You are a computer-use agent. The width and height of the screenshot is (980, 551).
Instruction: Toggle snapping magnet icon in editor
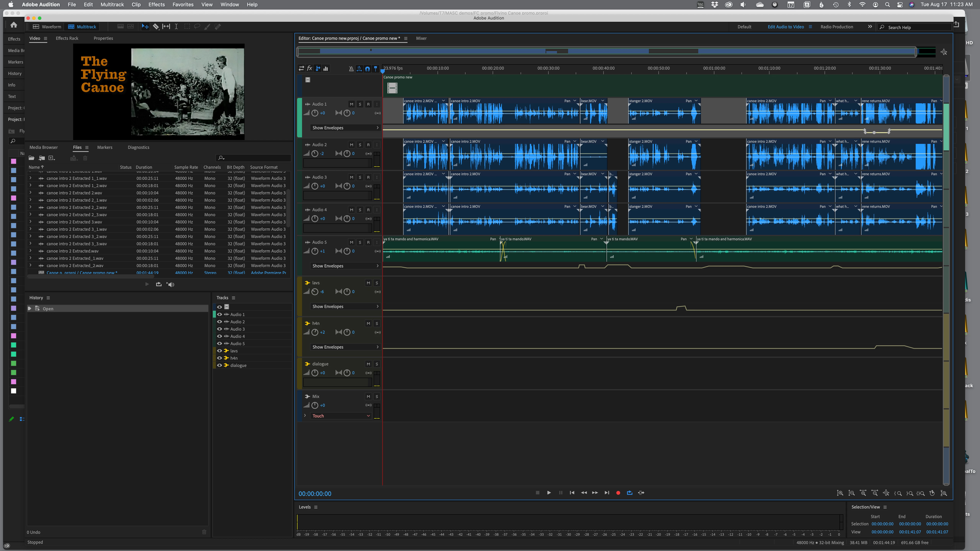pyautogui.click(x=367, y=69)
